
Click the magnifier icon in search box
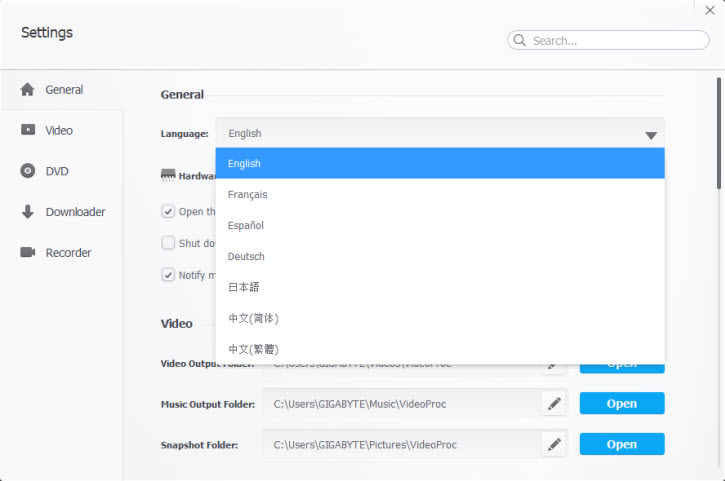(520, 41)
